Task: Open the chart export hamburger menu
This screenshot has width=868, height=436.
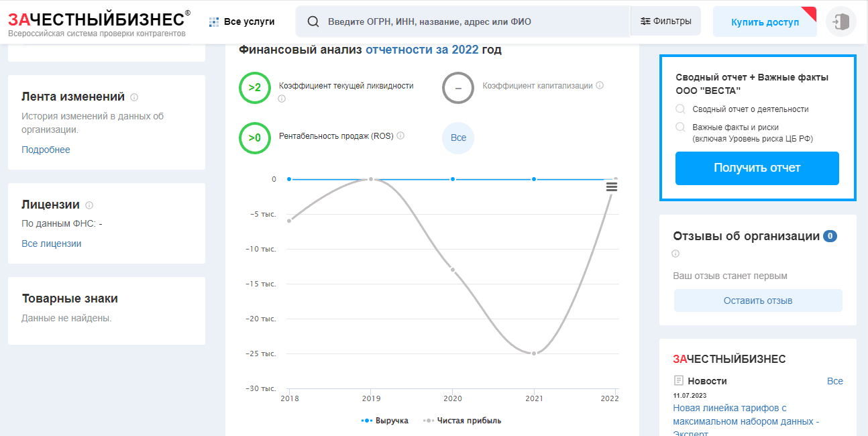Action: [x=611, y=186]
